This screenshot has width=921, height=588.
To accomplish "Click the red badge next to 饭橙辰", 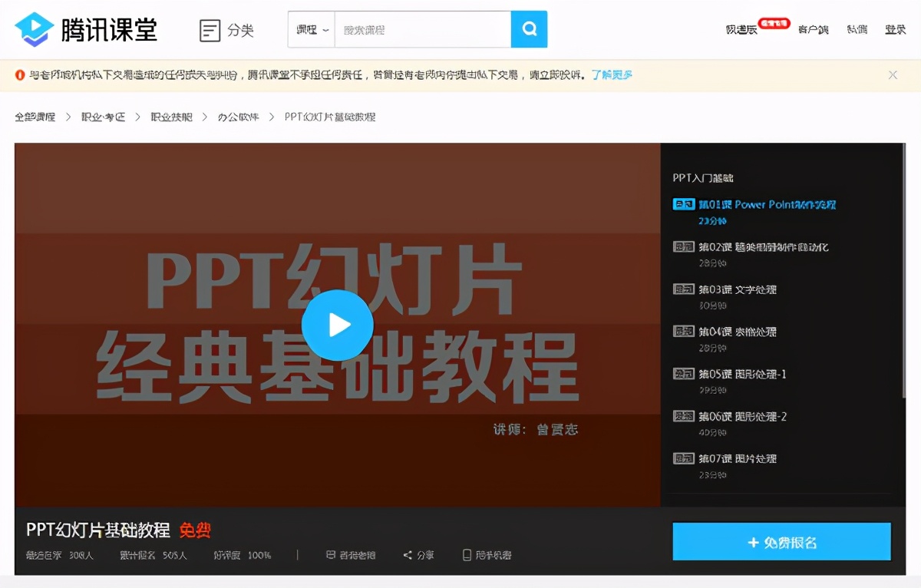I will click(773, 23).
